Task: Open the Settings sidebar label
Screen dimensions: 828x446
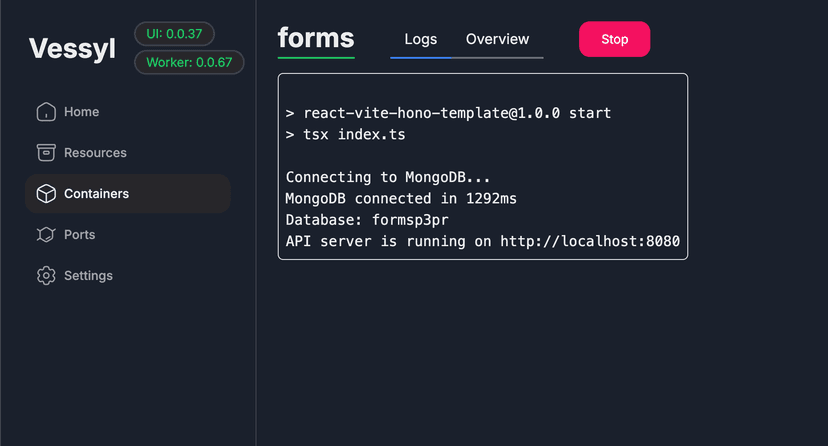Action: pos(88,276)
